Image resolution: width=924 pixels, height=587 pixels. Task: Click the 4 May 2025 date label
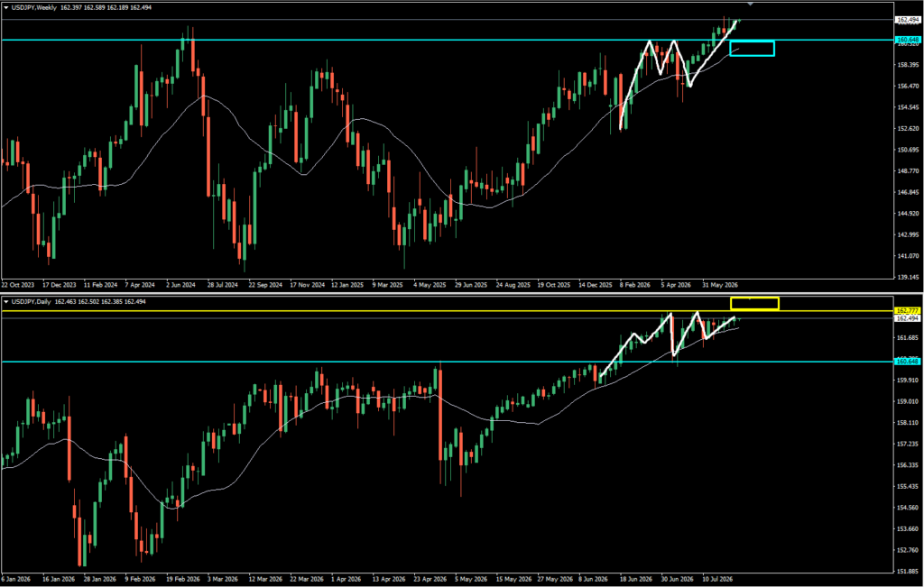(430, 284)
